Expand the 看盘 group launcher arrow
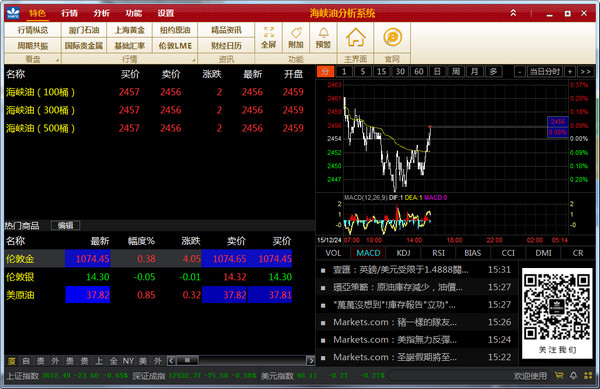Screen dimensions: 600x389 point(57,60)
